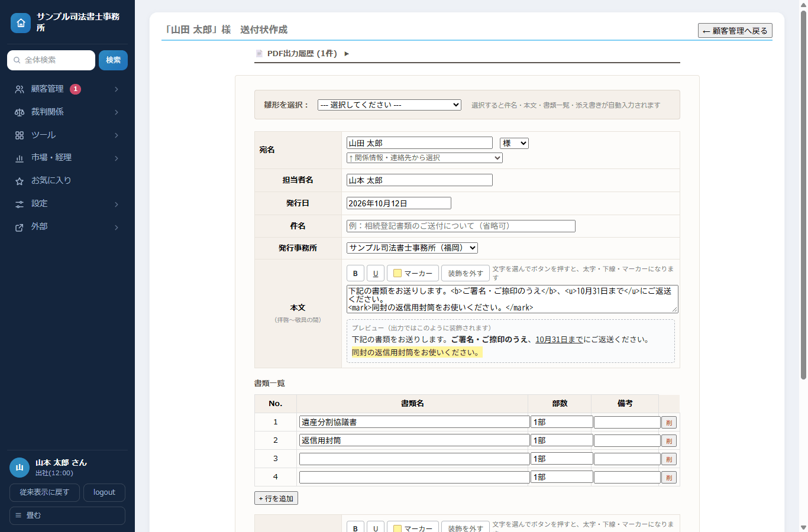Expand the PDF出力履歴 disclosure triangle
Screen dimensions: 808x532
pyautogui.click(x=347, y=54)
